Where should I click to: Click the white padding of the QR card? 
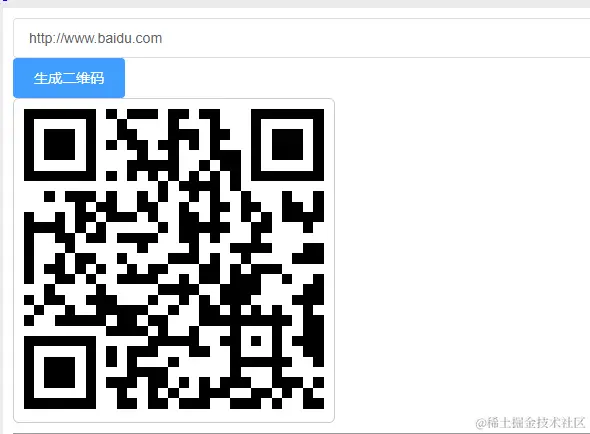(x=174, y=416)
